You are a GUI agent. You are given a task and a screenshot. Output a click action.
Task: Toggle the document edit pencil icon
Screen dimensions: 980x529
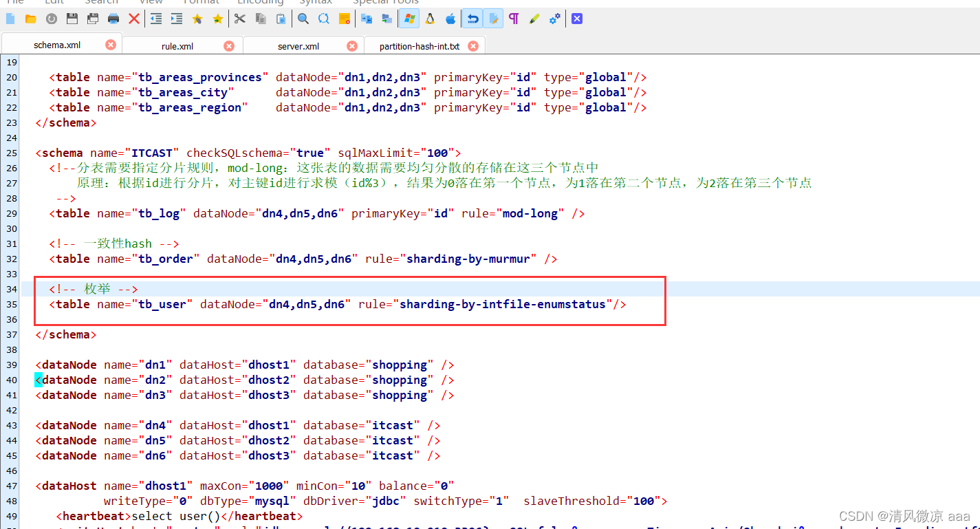pyautogui.click(x=493, y=19)
